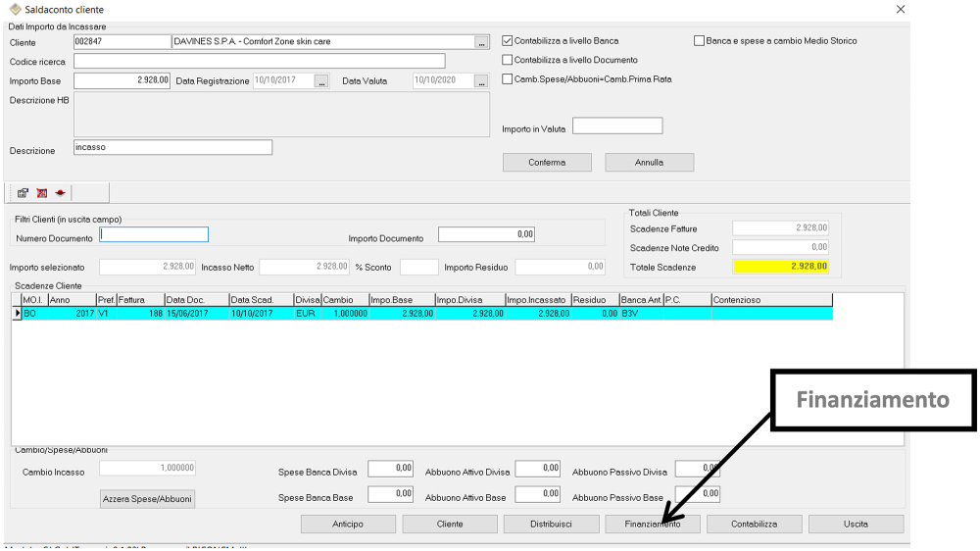This screenshot has width=980, height=551.
Task: Click the Impo.Incassato column header
Action: [x=536, y=299]
